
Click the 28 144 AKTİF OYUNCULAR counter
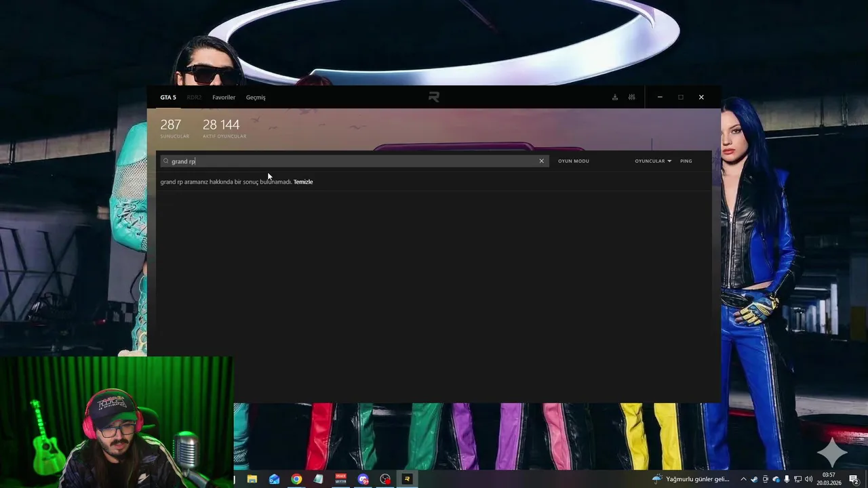click(224, 128)
